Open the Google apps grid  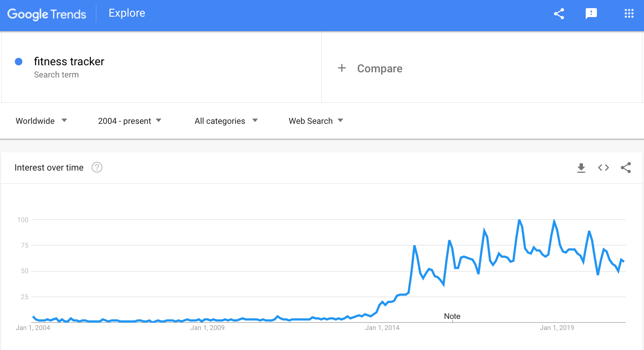pyautogui.click(x=629, y=14)
